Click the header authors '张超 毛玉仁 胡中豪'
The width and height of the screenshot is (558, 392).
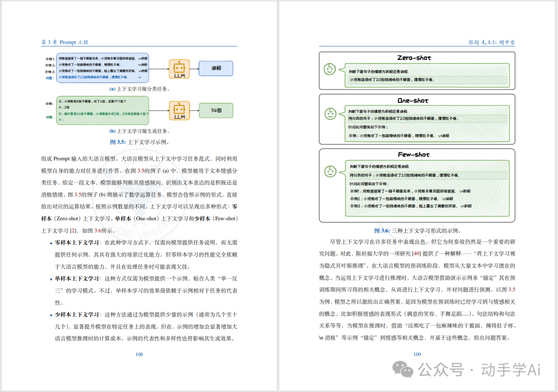[x=491, y=42]
